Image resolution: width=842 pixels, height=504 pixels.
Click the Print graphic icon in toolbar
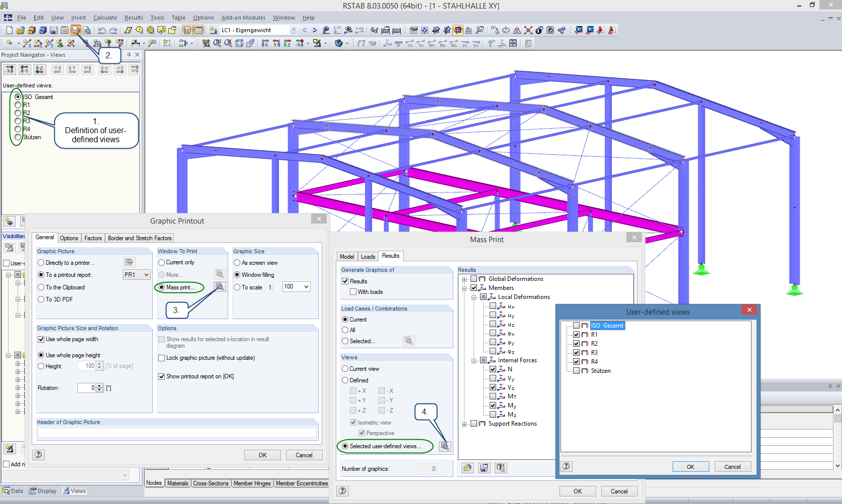pyautogui.click(x=75, y=30)
